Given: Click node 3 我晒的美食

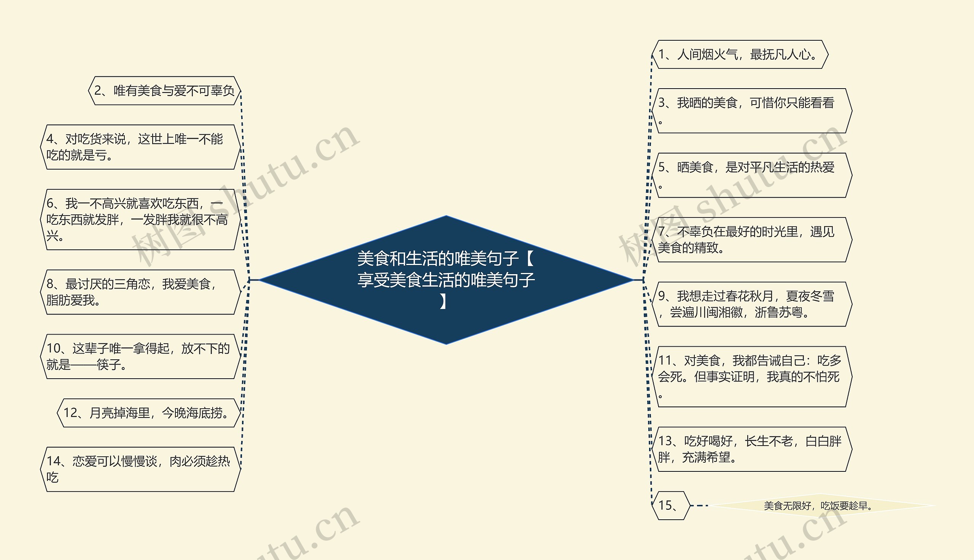Looking at the screenshot, I should click(751, 111).
